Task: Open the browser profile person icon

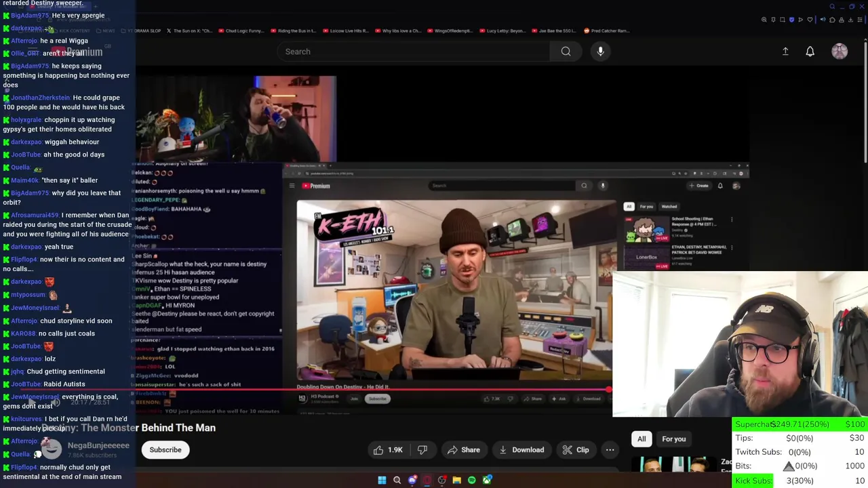Action: point(842,20)
